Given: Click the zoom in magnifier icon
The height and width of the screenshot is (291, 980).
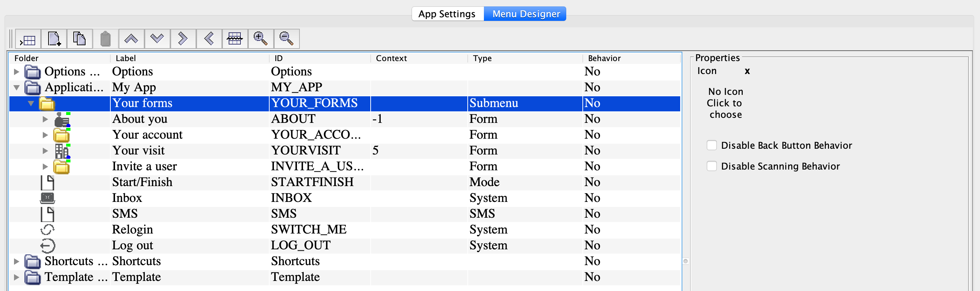Looking at the screenshot, I should 261,39.
